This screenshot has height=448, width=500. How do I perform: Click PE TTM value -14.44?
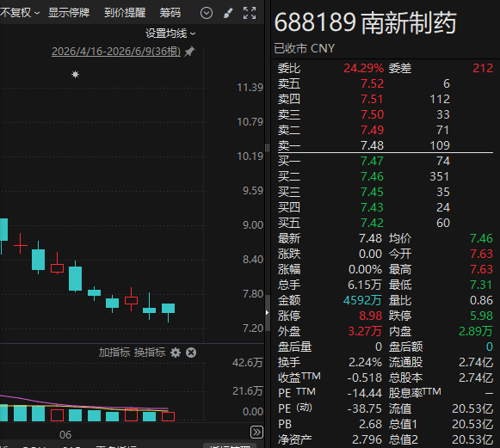point(365,393)
